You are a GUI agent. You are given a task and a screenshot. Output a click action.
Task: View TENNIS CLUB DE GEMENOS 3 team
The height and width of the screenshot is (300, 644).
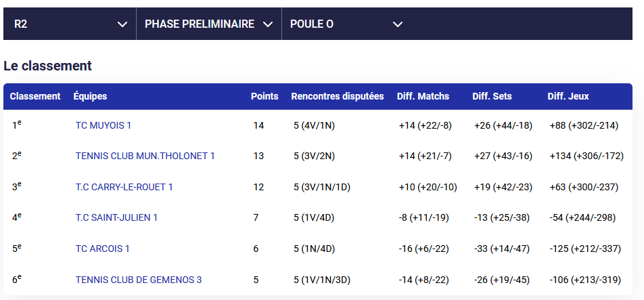(x=139, y=280)
